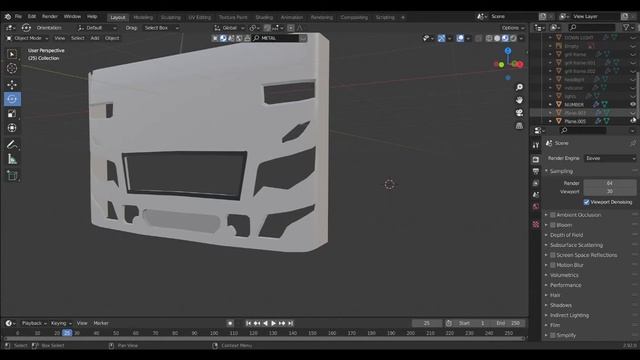Activate the Transform tool

click(x=12, y=128)
